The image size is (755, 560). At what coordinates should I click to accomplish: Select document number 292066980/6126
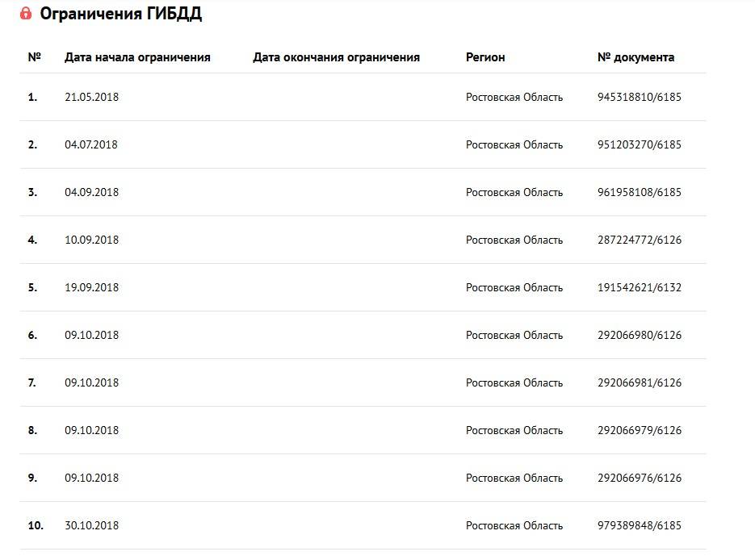click(639, 335)
